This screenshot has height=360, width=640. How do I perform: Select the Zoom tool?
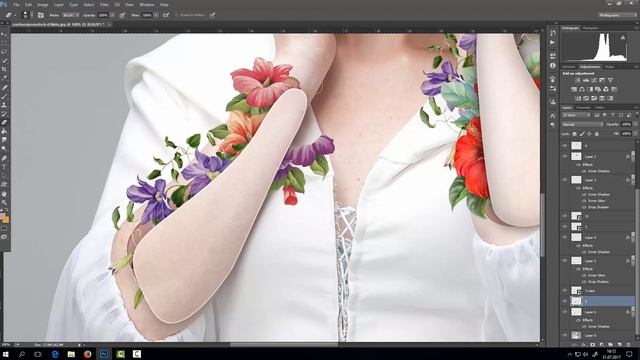pos(4,202)
